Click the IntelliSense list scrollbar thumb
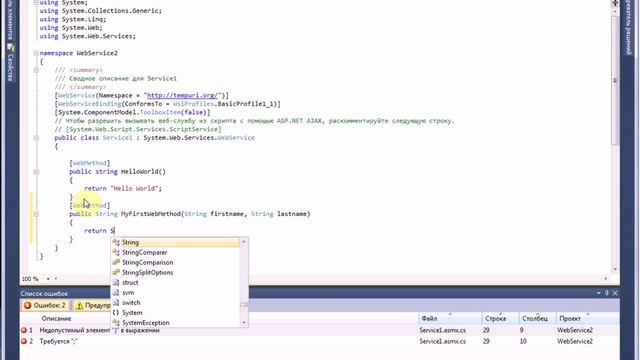The image size is (640, 360). coord(244,304)
